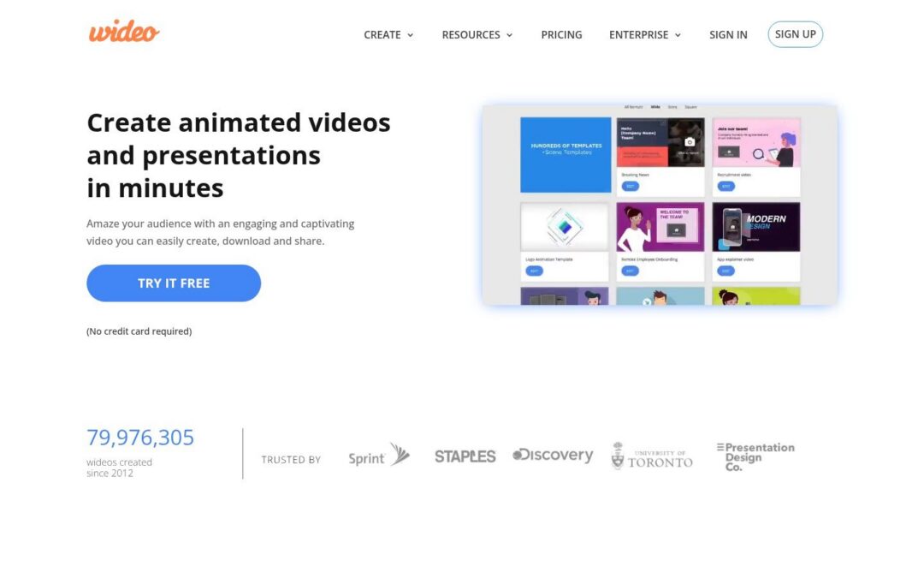This screenshot has width=924, height=578.
Task: Click the SIGN UP button
Action: (x=795, y=34)
